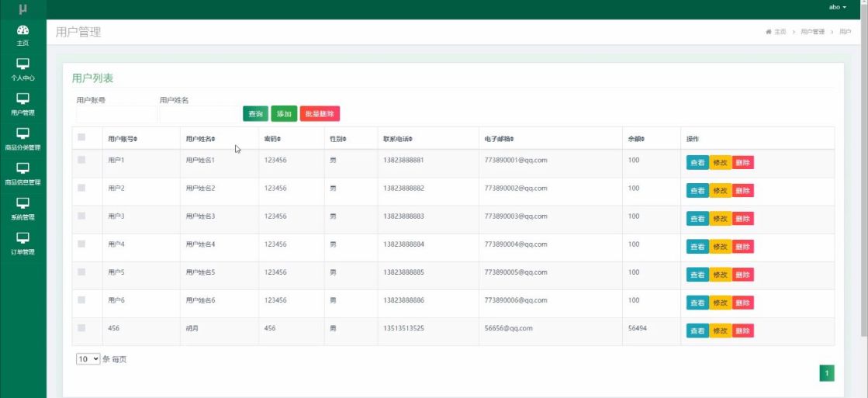
Task: Click the green 添加 button
Action: (x=284, y=113)
